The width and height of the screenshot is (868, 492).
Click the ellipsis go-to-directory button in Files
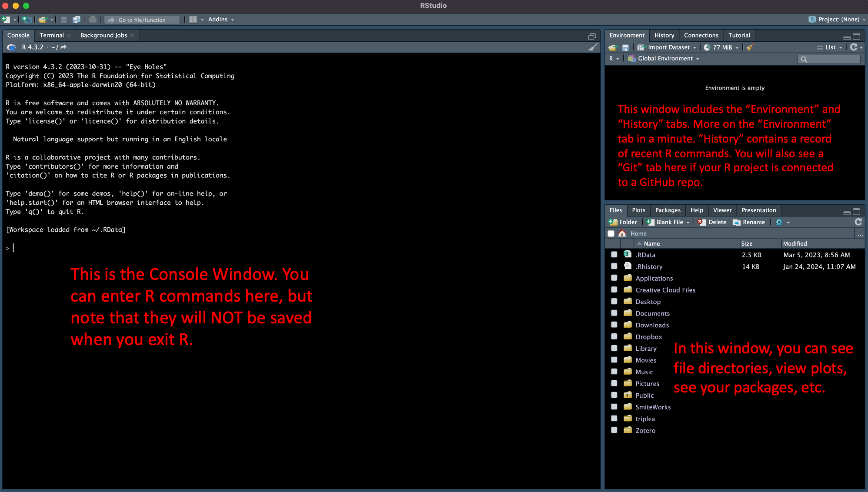[x=860, y=234]
